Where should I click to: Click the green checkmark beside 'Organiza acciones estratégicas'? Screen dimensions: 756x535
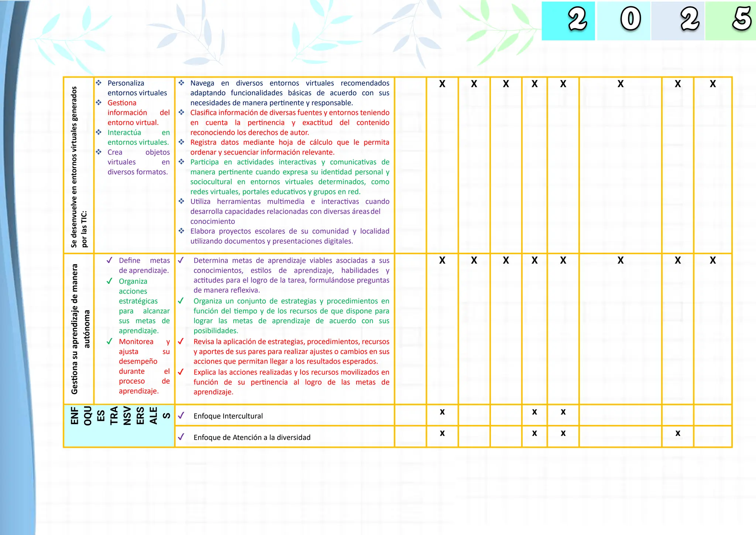click(x=109, y=281)
